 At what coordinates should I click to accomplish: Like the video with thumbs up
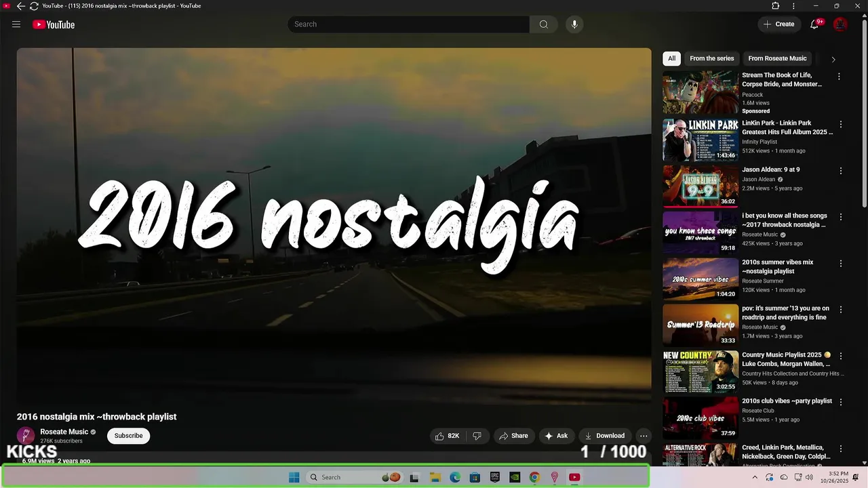pos(447,436)
